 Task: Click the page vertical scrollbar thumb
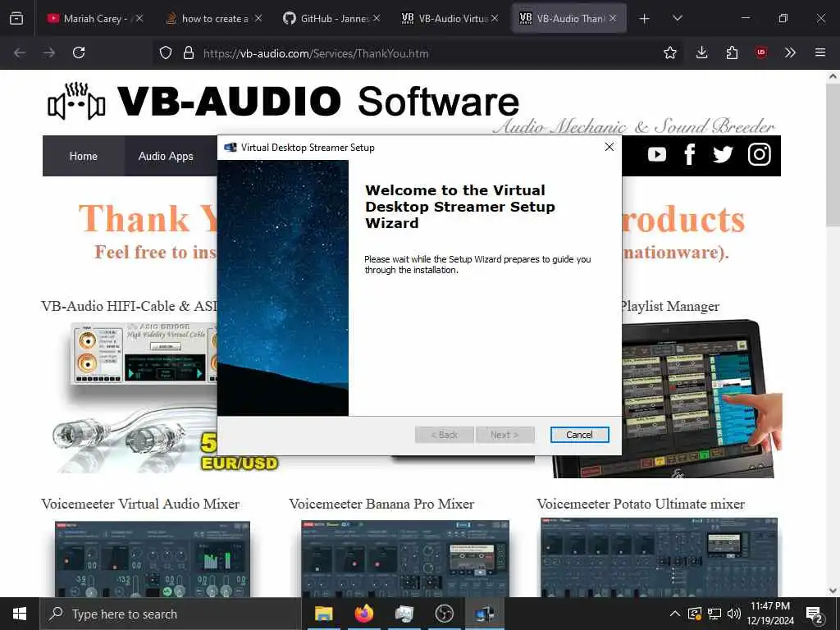pyautogui.click(x=833, y=154)
